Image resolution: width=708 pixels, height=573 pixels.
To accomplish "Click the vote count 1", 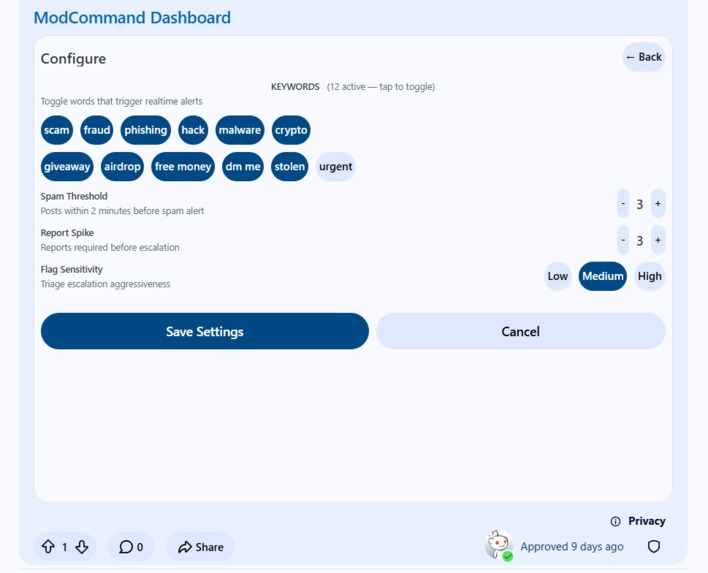I will (x=65, y=547).
